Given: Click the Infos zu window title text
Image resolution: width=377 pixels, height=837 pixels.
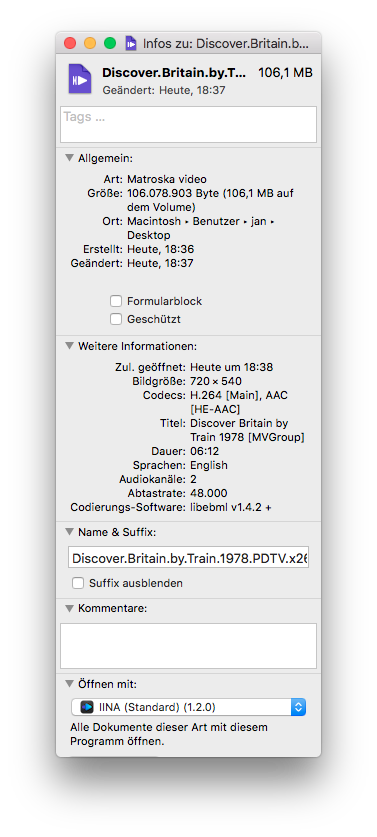Looking at the screenshot, I should [225, 44].
